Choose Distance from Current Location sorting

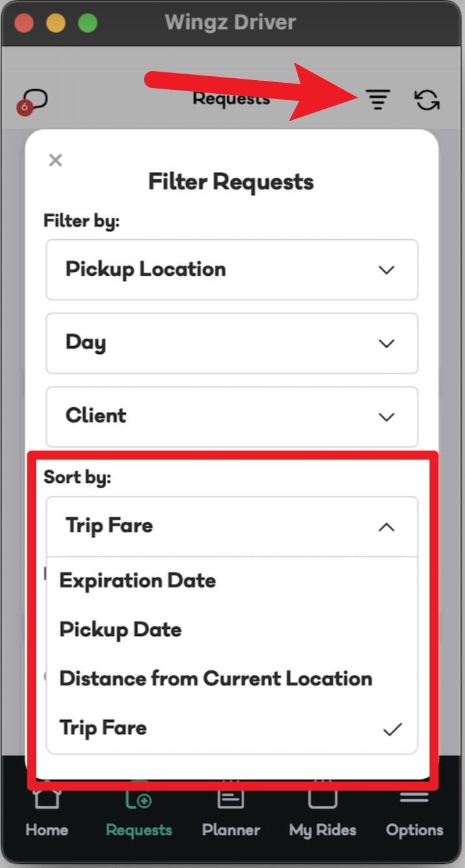point(216,678)
